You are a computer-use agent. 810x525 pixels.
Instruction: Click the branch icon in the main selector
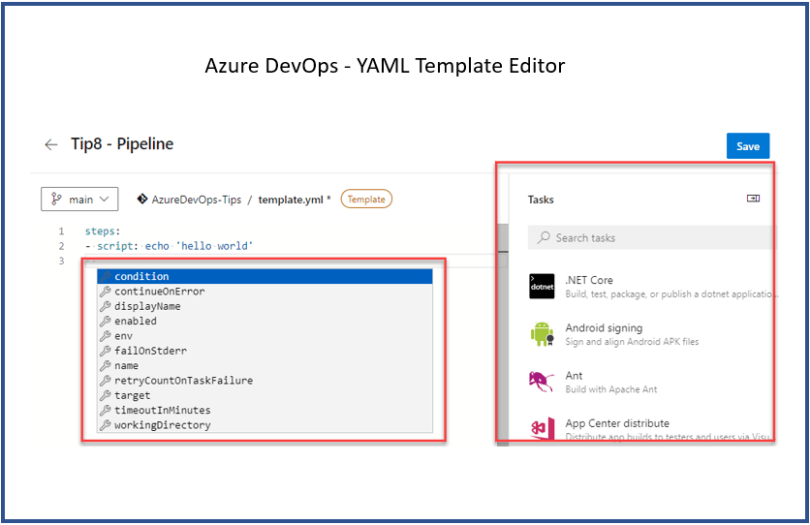[56, 199]
